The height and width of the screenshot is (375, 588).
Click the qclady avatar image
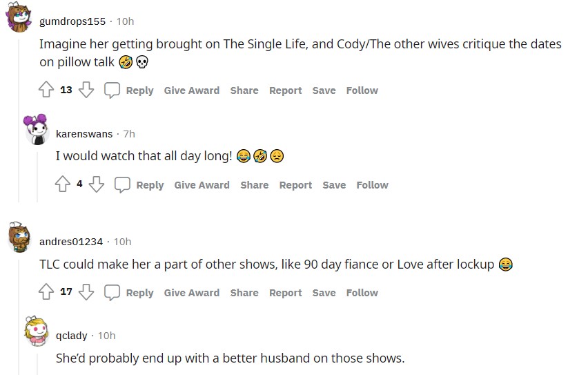pyautogui.click(x=36, y=331)
